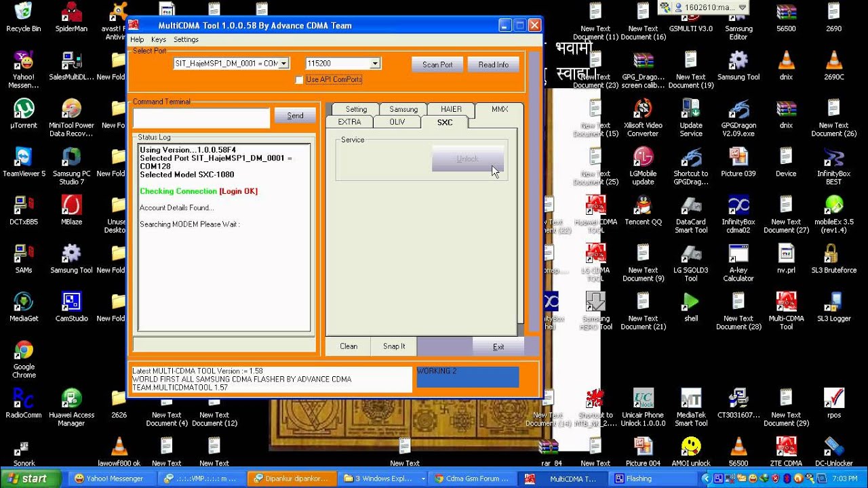This screenshot has width=868, height=488.
Task: Click the Scan Port button
Action: tap(437, 64)
